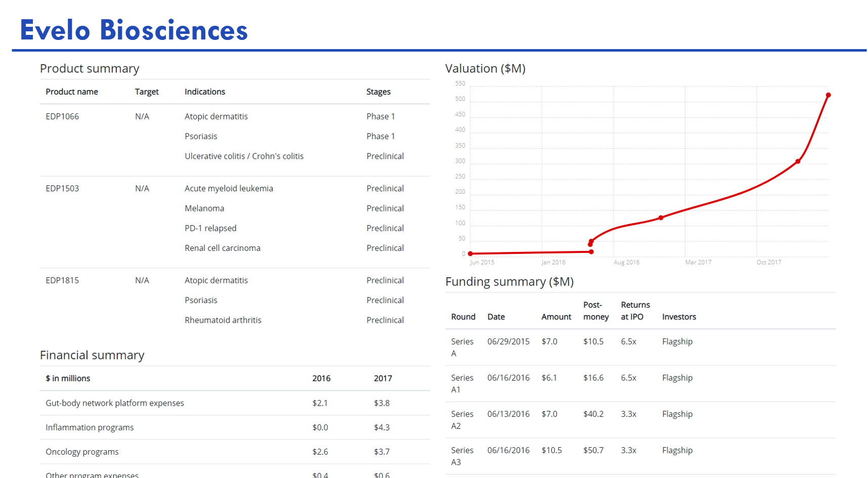Click Ulcerative colitis / Crohn's colitis indication
Image resolution: width=868 pixels, height=478 pixels.
click(244, 156)
